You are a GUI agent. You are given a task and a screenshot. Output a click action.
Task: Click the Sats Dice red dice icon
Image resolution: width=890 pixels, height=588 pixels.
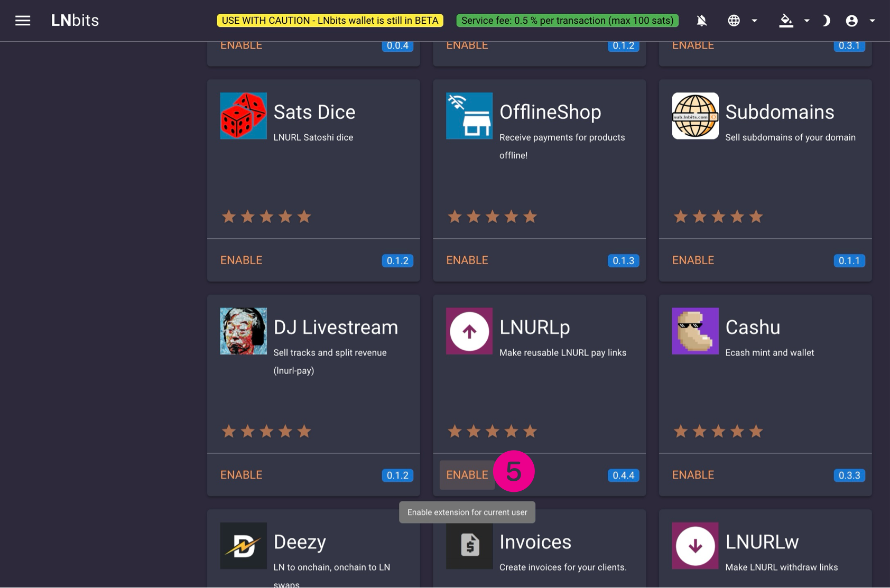[243, 116]
